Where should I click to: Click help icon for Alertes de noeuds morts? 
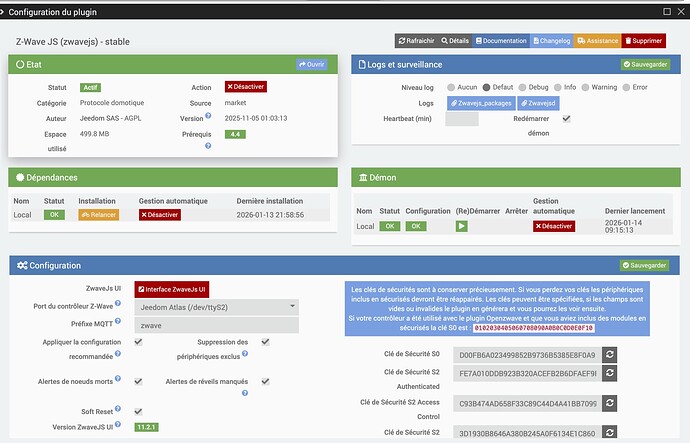[118, 378]
